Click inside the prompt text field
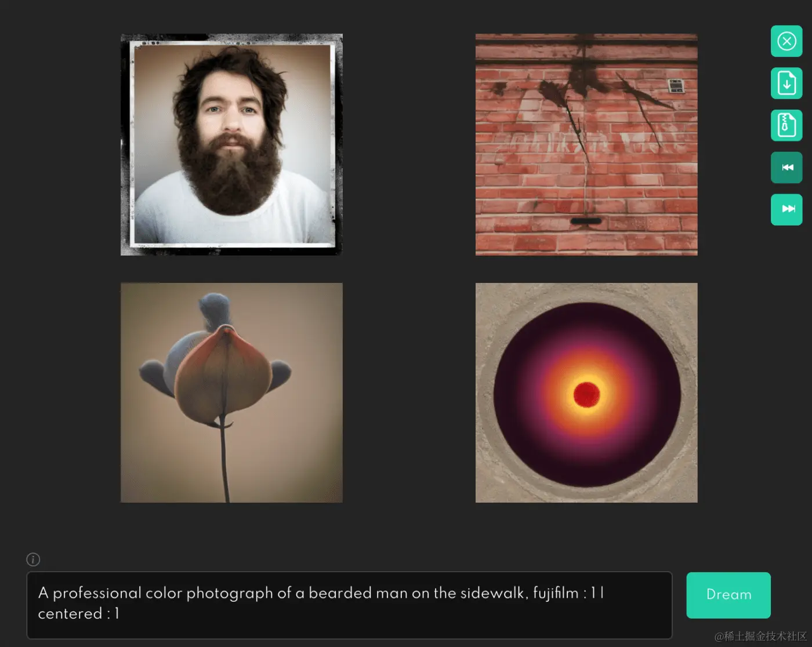The height and width of the screenshot is (647, 812). click(349, 605)
